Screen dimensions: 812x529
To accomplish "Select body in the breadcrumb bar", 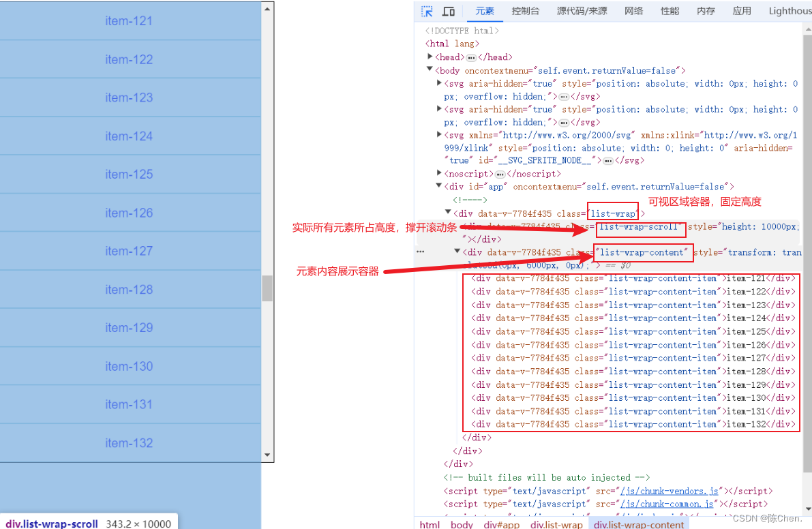I will tap(462, 524).
